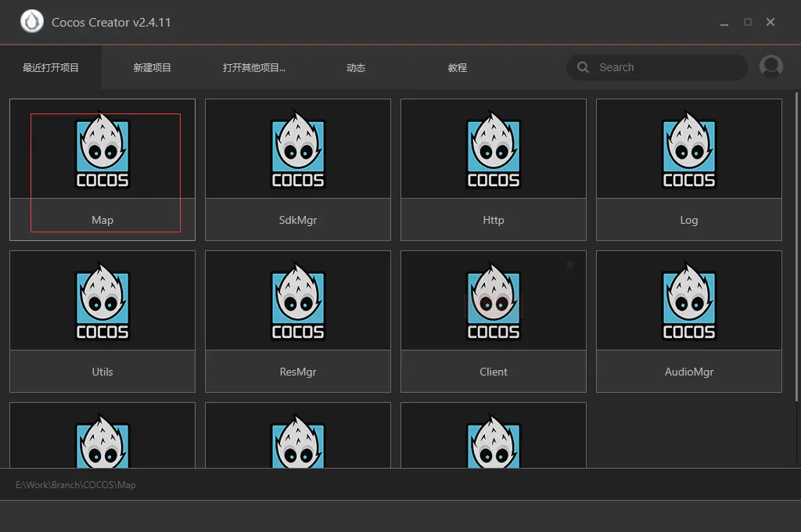
Task: Click the Cocos icon of the Map project
Action: (102, 149)
